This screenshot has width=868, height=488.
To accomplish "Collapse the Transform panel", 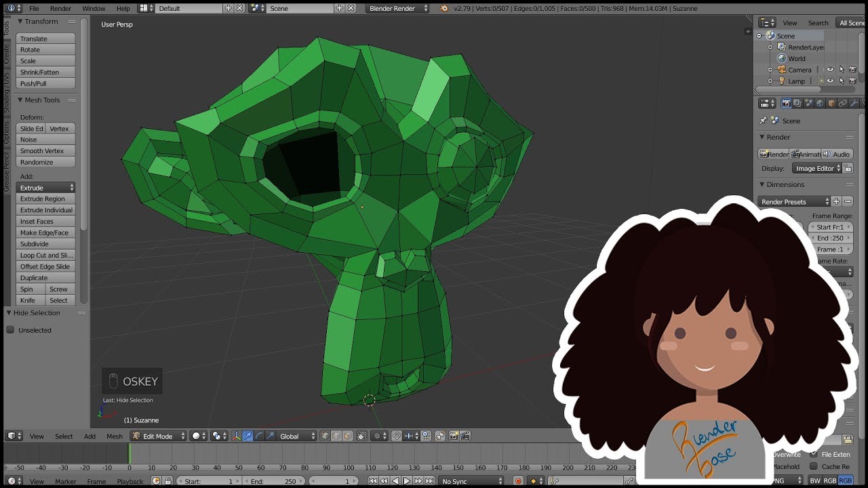I will (x=20, y=22).
